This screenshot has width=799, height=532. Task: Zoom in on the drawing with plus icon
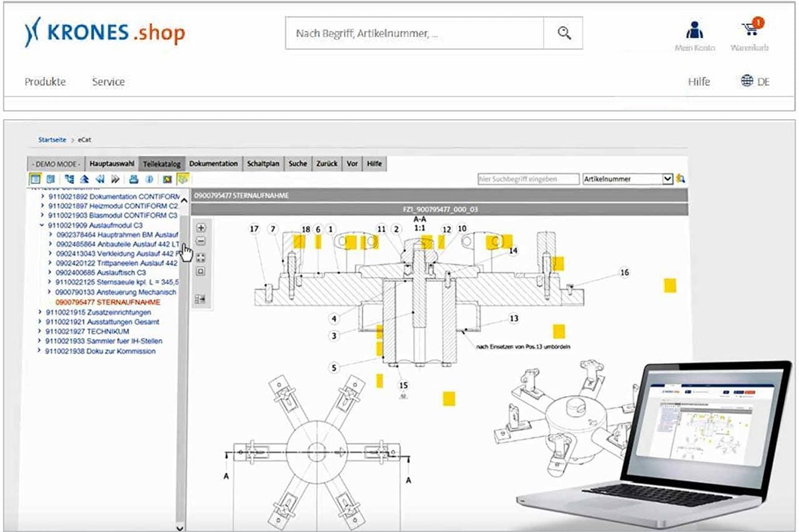201,228
